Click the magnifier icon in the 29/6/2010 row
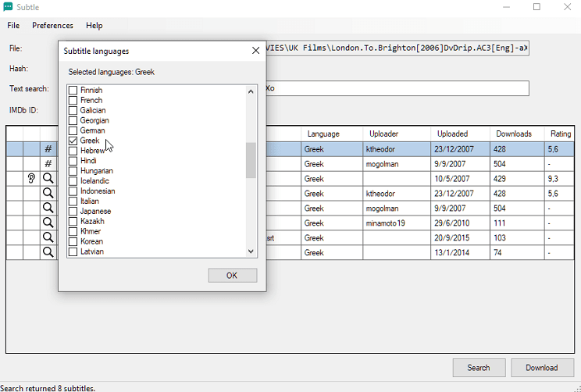 pos(48,223)
